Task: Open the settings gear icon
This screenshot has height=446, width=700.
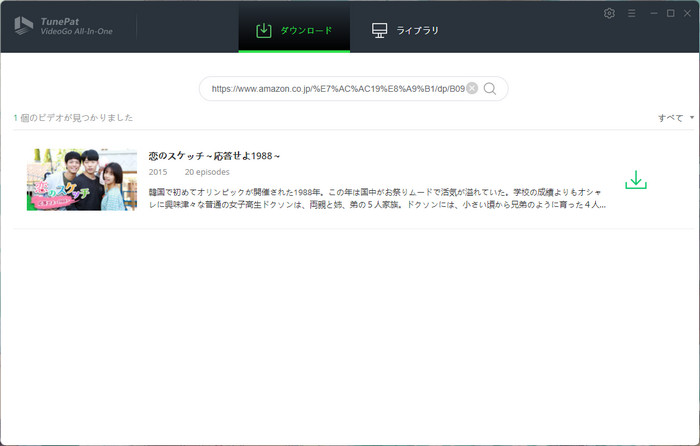Action: tap(609, 13)
